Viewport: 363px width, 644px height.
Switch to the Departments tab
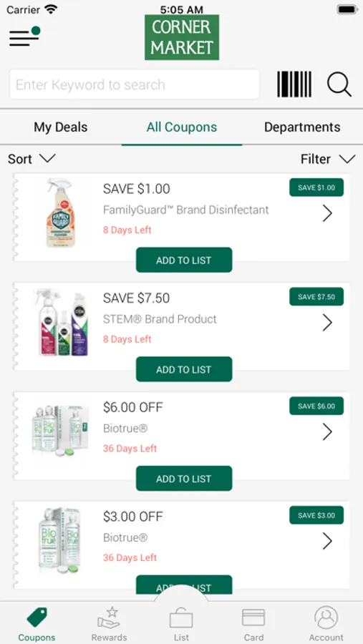302,127
